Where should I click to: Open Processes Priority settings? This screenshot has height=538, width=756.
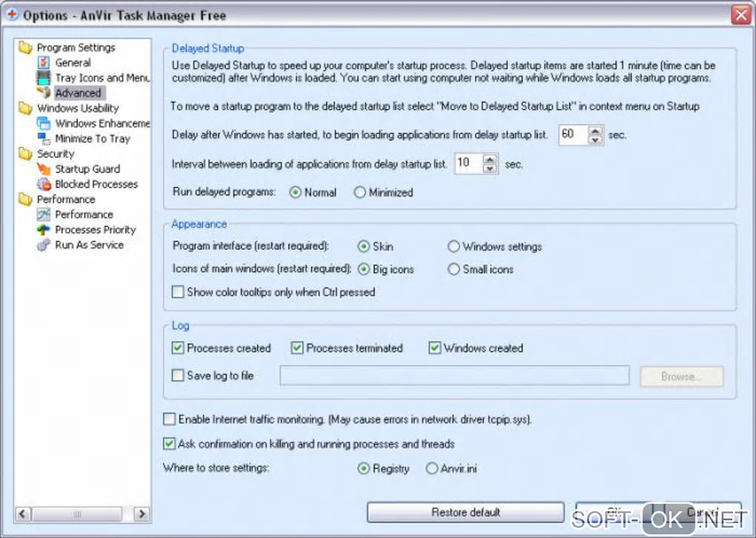[x=96, y=230]
